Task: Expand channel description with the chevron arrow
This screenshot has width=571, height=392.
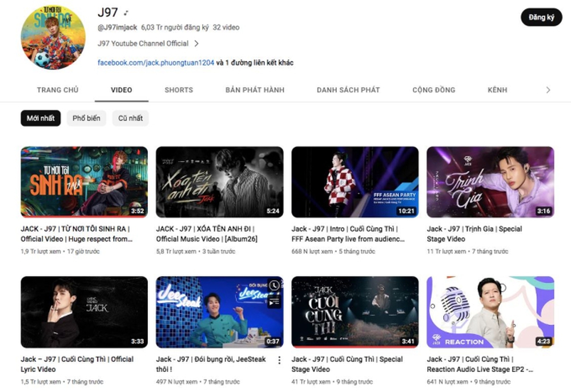Action: click(x=196, y=43)
